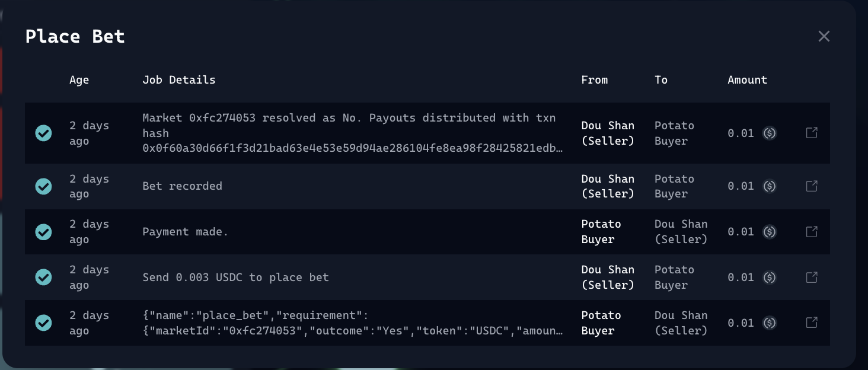Open external link for Send 0.003 USDC row

812,277
